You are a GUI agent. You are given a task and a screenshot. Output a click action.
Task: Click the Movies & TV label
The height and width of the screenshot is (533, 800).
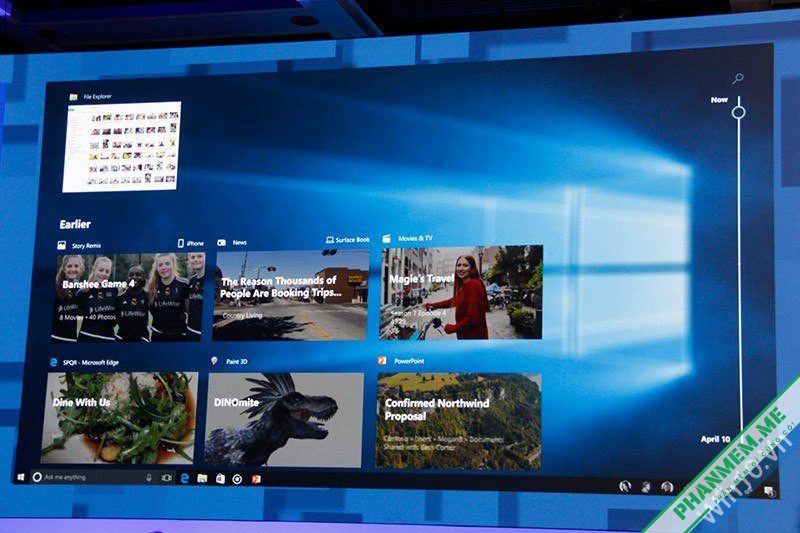coord(415,238)
